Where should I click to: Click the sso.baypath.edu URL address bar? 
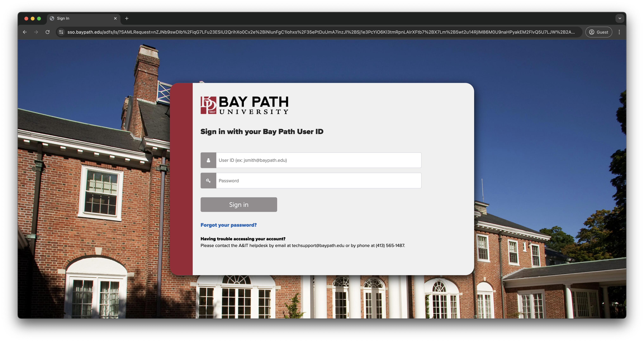point(320,32)
